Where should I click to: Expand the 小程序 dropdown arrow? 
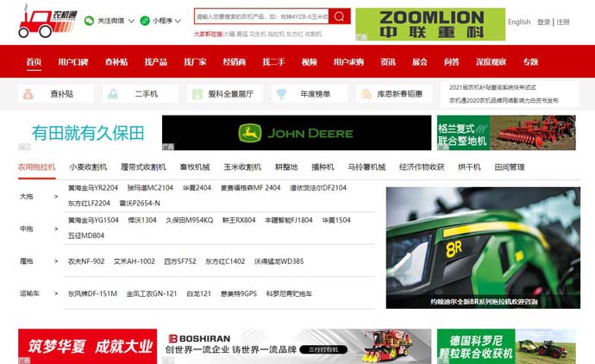178,21
